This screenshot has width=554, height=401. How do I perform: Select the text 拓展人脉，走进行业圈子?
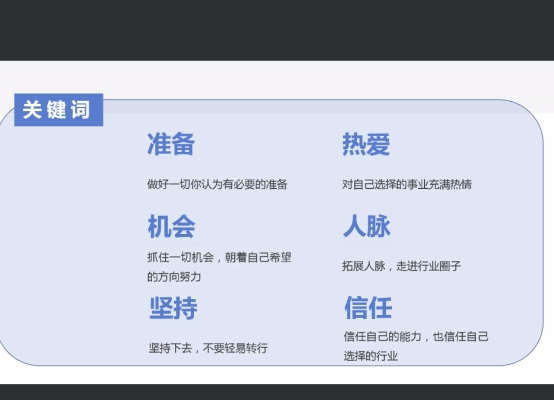pyautogui.click(x=401, y=266)
